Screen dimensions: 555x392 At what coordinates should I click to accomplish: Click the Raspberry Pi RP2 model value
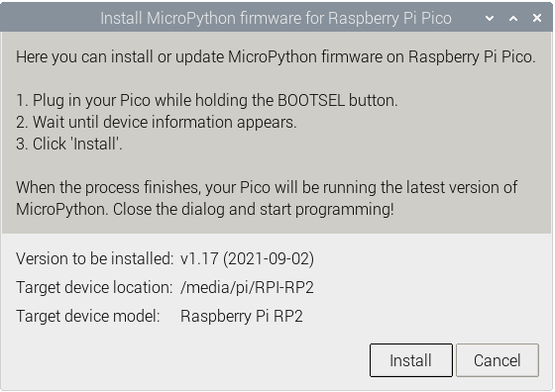[242, 316]
